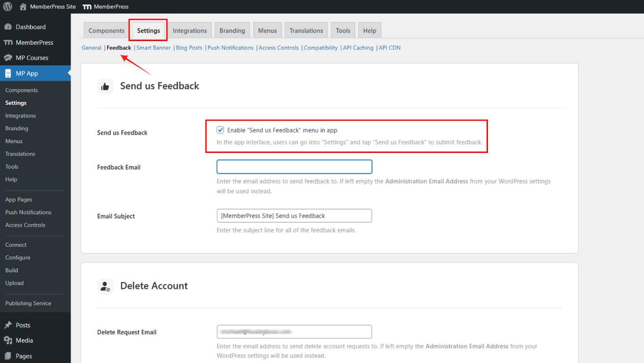Screen dimensions: 644x363
Task: Click the Pages icon in sidebar
Action: click(8, 356)
